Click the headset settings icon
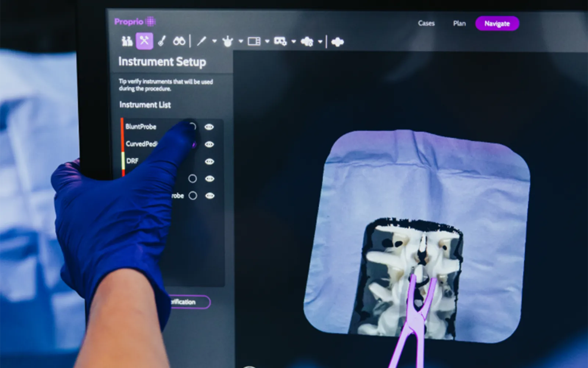The height and width of the screenshot is (368, 588). [x=280, y=41]
